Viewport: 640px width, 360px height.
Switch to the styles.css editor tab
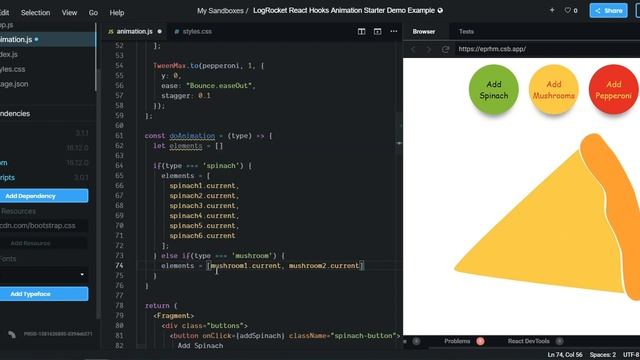[197, 31]
